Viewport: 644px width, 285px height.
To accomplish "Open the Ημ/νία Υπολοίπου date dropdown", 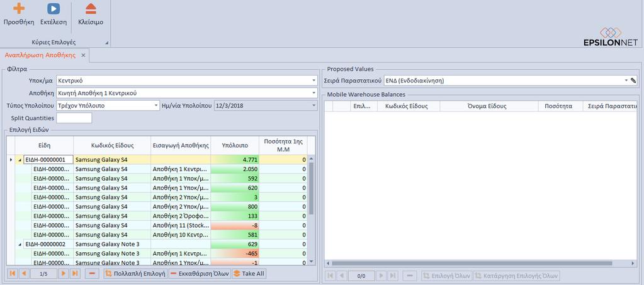I will coord(314,106).
